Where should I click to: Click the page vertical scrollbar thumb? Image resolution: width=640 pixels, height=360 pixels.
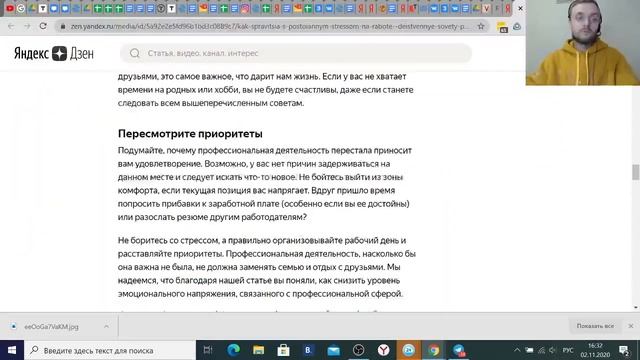coord(636,172)
